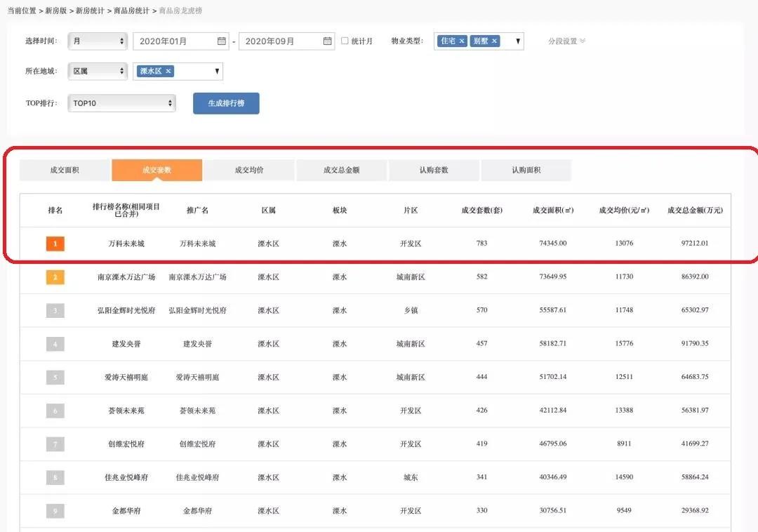Open the 区属 region type dropdown
Image resolution: width=758 pixels, height=532 pixels.
pos(98,72)
